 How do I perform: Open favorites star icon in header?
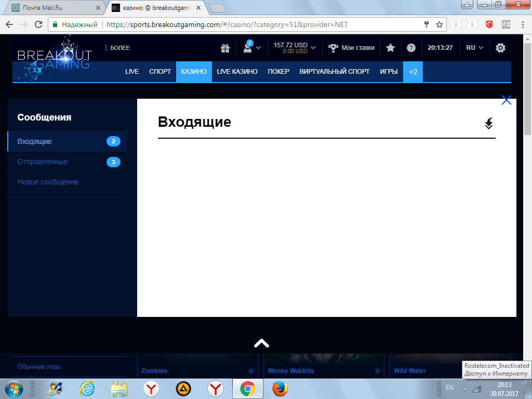click(391, 48)
